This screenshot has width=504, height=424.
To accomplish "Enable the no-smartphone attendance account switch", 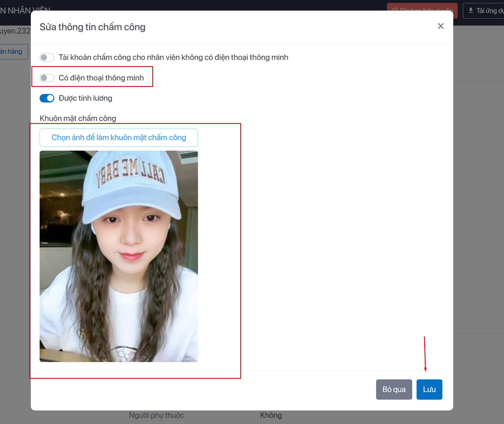I will click(47, 57).
